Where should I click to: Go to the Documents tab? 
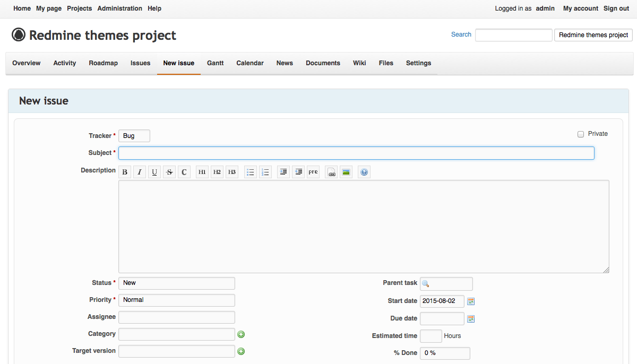(323, 63)
